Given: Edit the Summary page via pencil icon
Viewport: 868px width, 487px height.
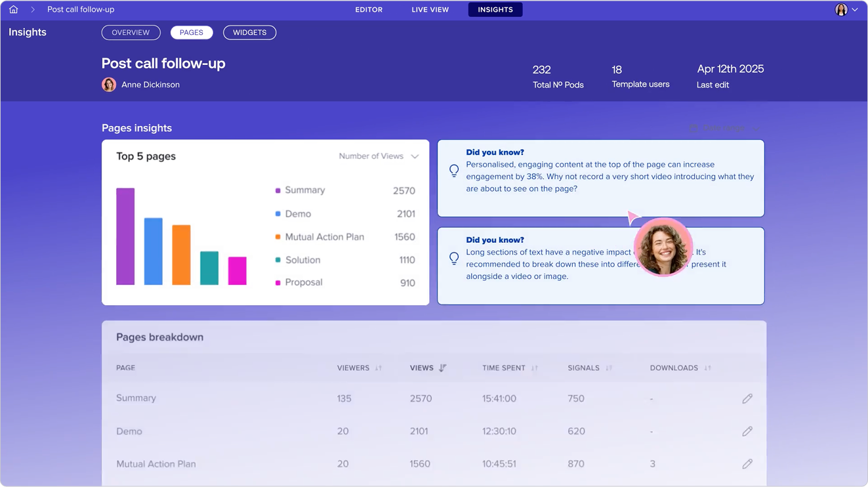Looking at the screenshot, I should [x=747, y=398].
